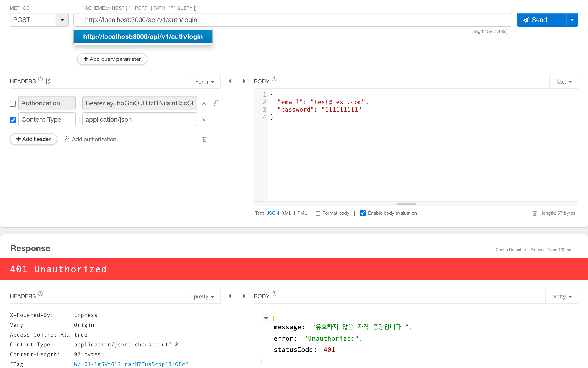Collapse response body panel right arrow
The width and height of the screenshot is (588, 368).
click(244, 296)
